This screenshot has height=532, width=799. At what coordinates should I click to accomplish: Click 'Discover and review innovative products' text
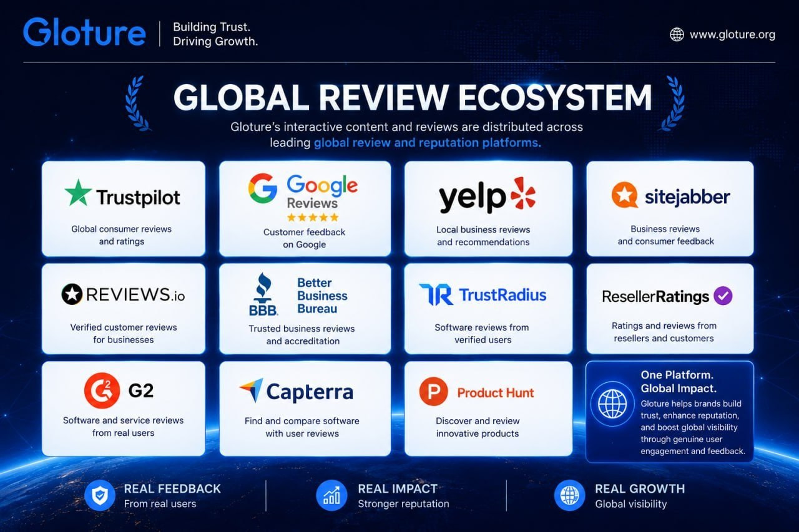(478, 427)
